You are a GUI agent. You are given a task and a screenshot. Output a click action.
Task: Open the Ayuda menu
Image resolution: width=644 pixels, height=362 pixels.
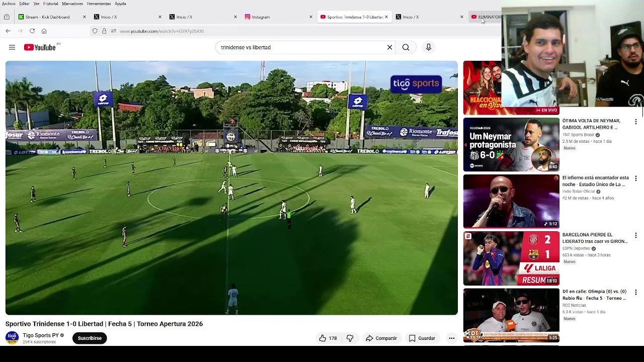120,4
